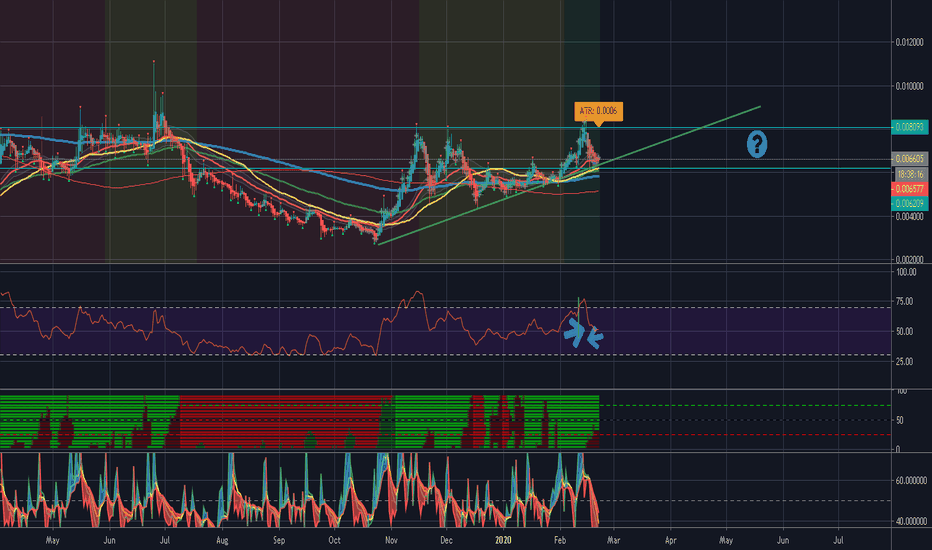The height and width of the screenshot is (550, 932).
Task: Click the Oct label on time axis
Action: (x=335, y=540)
